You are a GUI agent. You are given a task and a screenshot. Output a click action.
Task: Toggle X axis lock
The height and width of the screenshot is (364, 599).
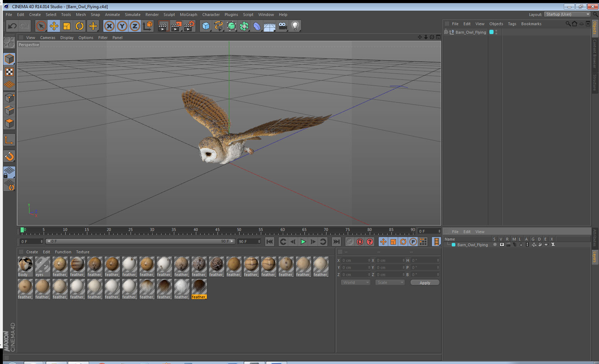pos(109,26)
